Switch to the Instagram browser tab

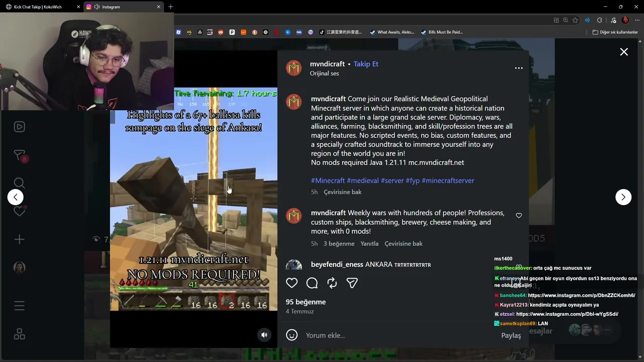124,7
